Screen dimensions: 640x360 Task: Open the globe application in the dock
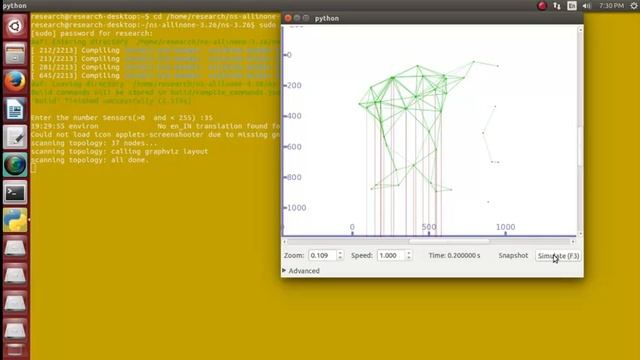15,164
